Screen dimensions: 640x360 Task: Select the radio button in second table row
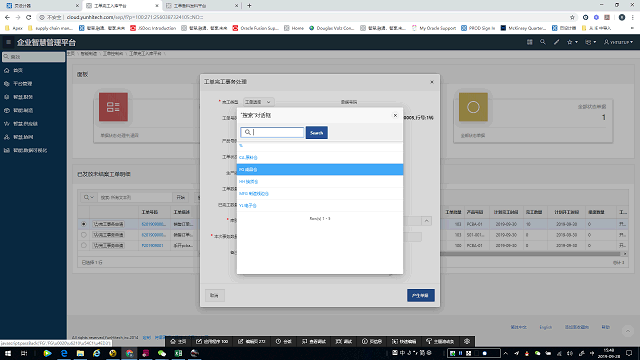point(84,235)
